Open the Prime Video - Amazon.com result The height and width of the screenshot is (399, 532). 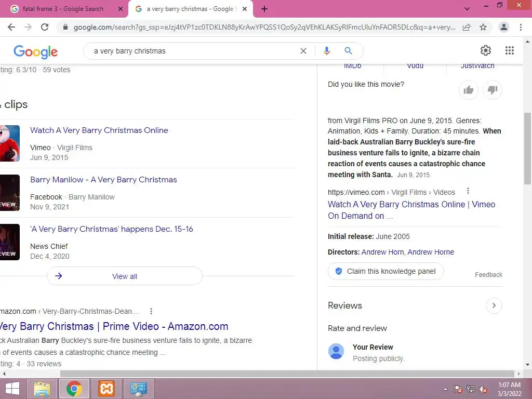pos(114,326)
